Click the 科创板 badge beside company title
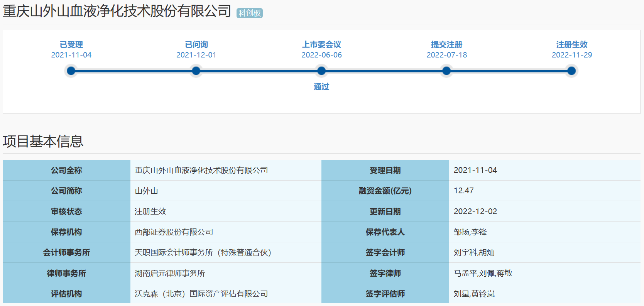644x306 pixels. point(249,13)
